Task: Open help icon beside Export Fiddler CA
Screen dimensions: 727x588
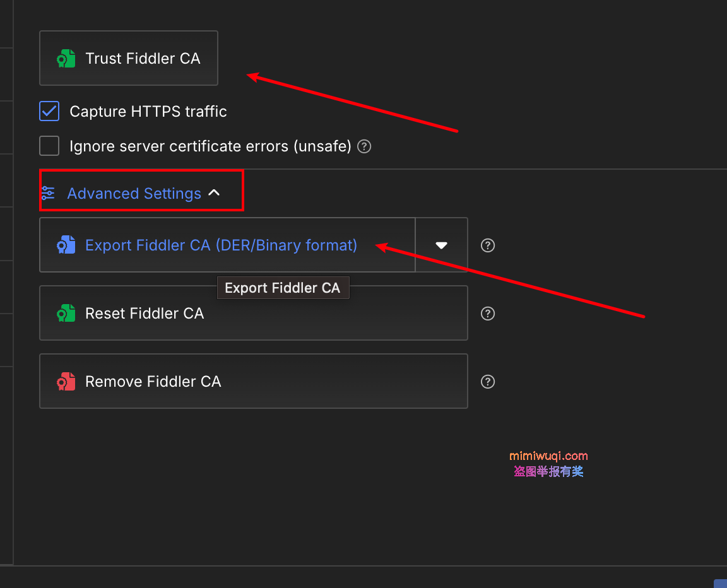Action: click(x=488, y=245)
